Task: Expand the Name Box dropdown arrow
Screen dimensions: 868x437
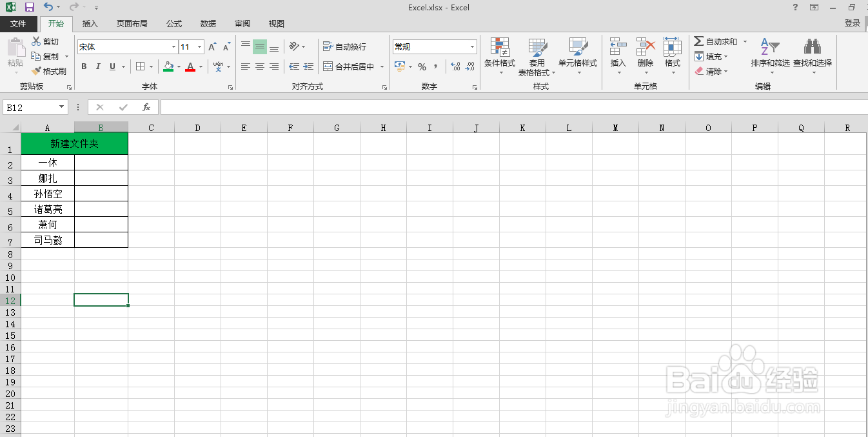Action: click(x=62, y=107)
